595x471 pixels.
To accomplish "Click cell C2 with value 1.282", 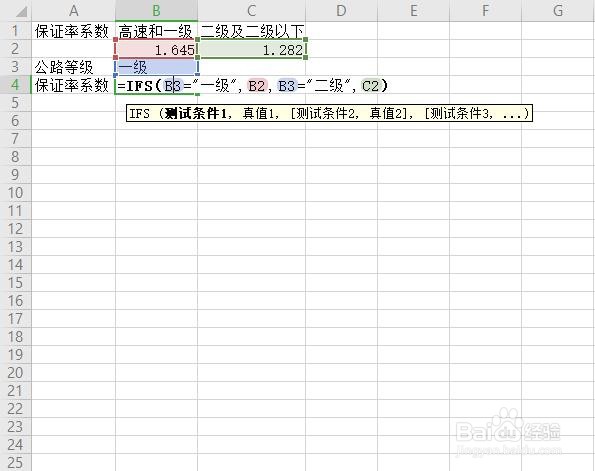I will click(x=251, y=49).
